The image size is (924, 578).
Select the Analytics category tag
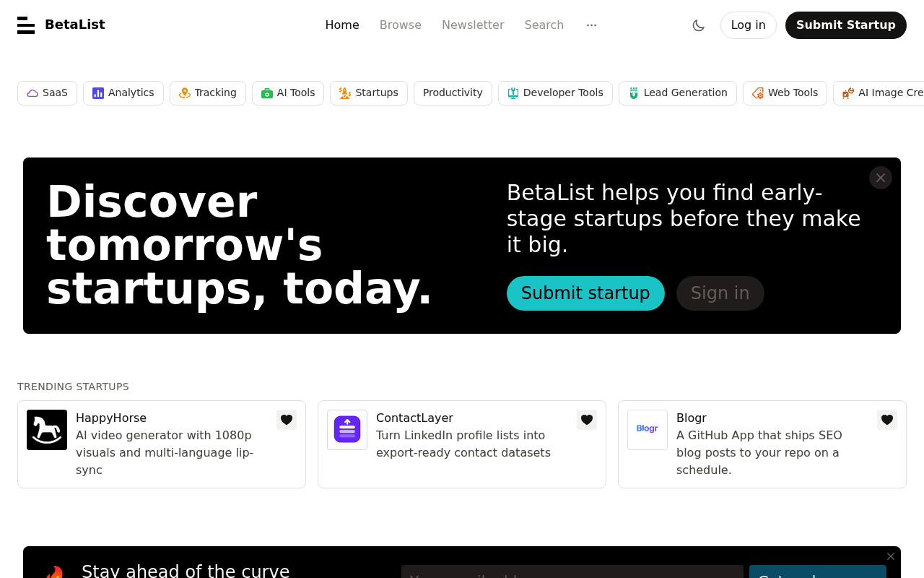[x=123, y=93]
